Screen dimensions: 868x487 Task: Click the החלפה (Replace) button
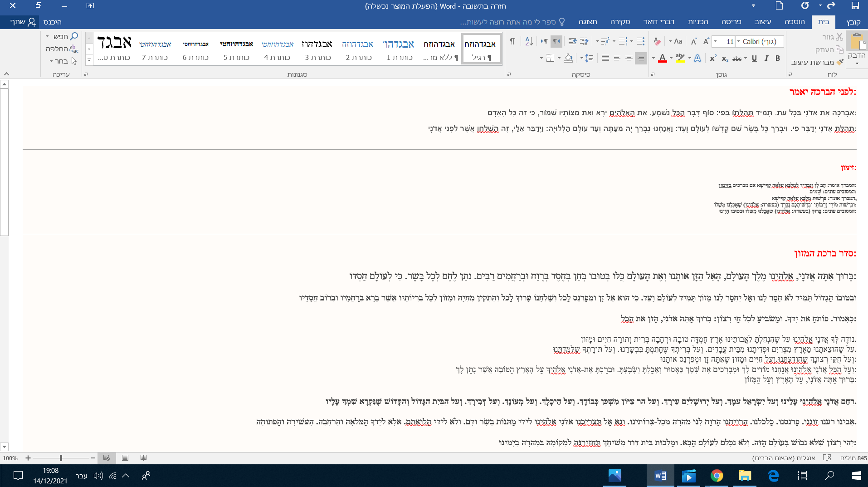62,49
